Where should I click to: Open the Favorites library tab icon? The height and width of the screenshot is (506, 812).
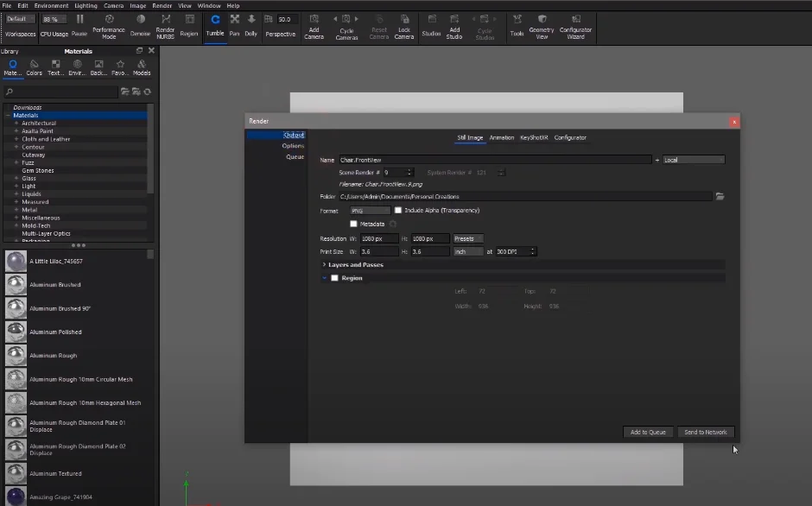pyautogui.click(x=120, y=64)
